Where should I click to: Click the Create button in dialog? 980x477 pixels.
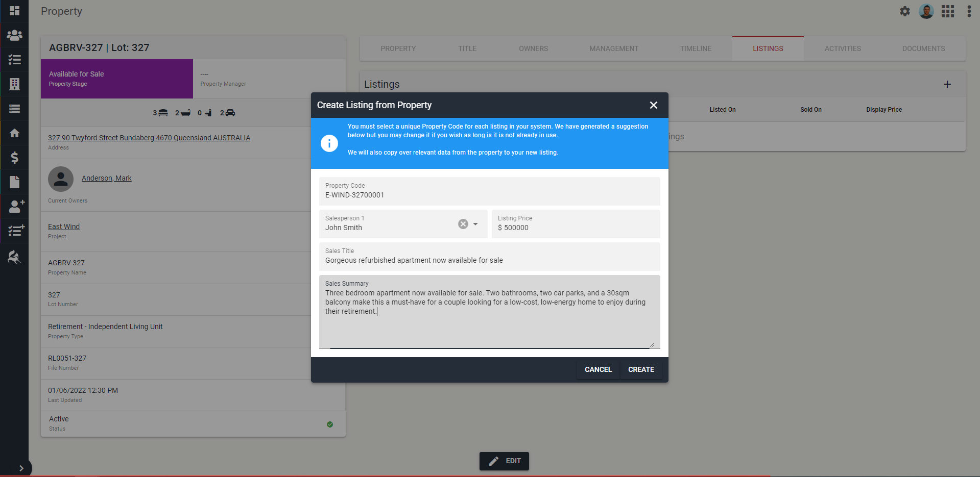point(640,369)
